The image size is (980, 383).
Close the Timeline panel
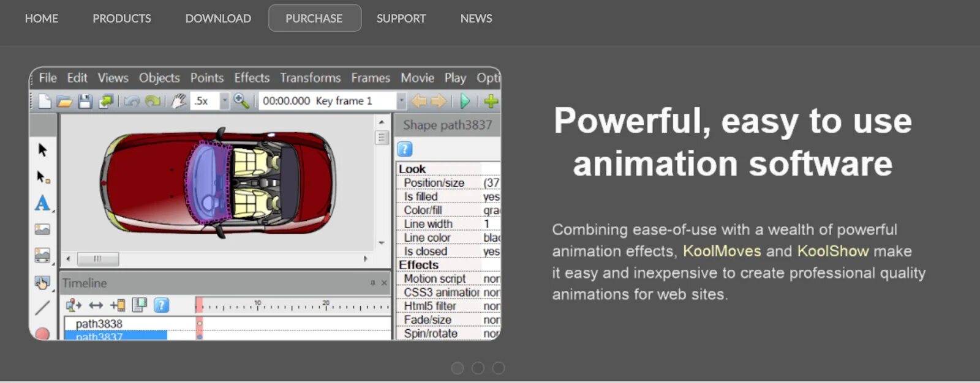click(x=384, y=283)
